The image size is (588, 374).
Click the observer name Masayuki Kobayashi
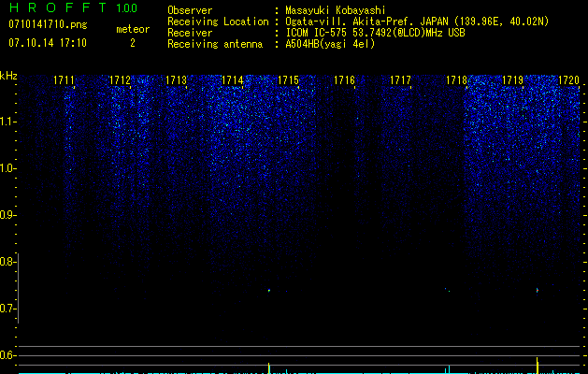tap(336, 10)
